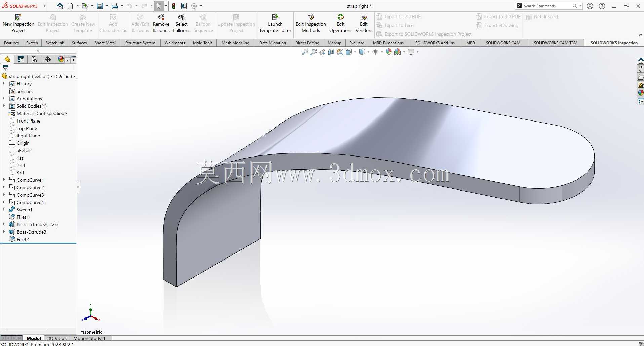644x346 pixels.
Task: Expand CompCurve1 feature
Action: (x=4, y=180)
